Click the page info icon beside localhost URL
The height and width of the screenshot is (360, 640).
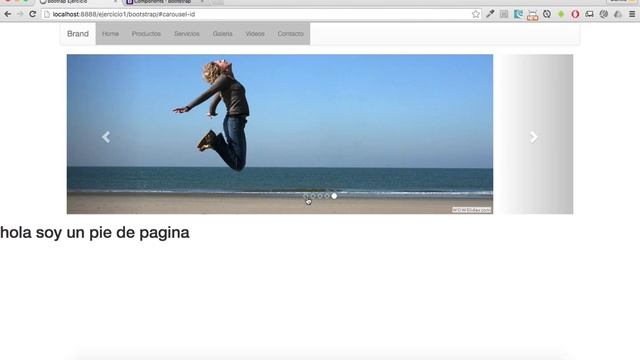point(47,14)
